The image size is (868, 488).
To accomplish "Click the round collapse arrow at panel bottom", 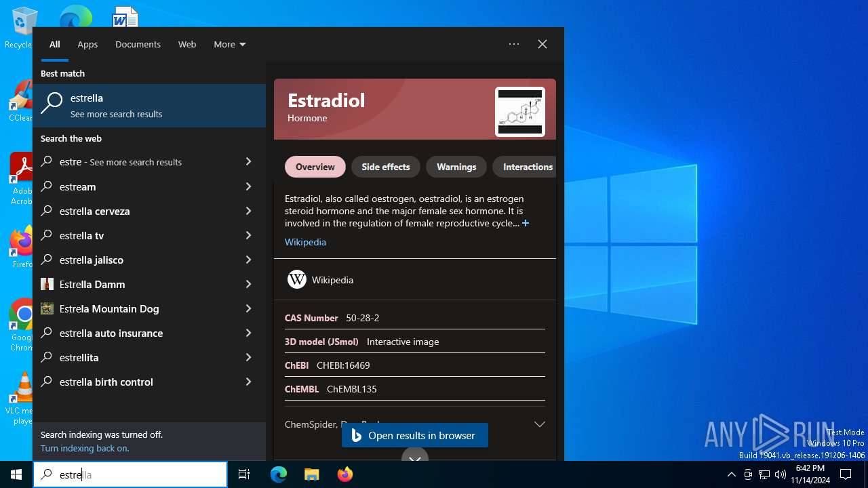I will coord(415,457).
